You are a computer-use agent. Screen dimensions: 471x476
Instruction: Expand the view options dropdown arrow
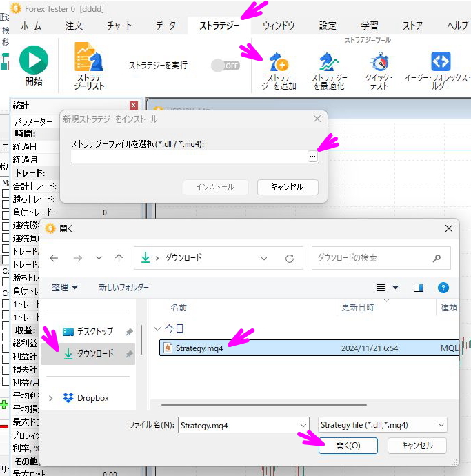point(395,288)
